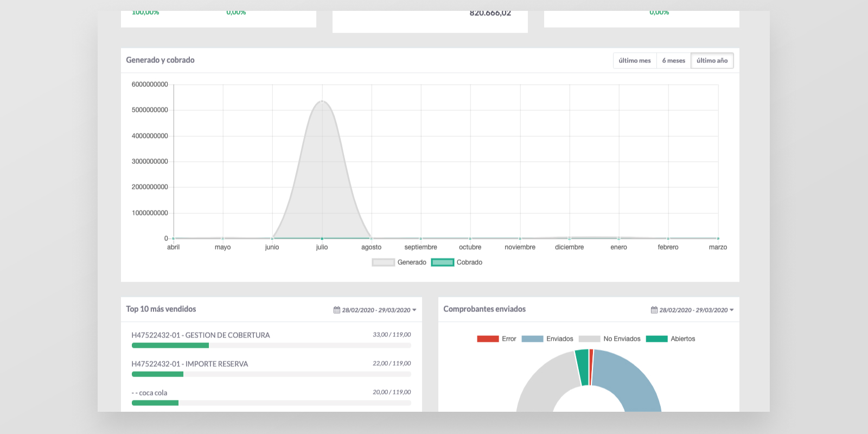This screenshot has height=434, width=868.
Task: Click the "Top 10 más vendidos" heading
Action: coord(161,309)
